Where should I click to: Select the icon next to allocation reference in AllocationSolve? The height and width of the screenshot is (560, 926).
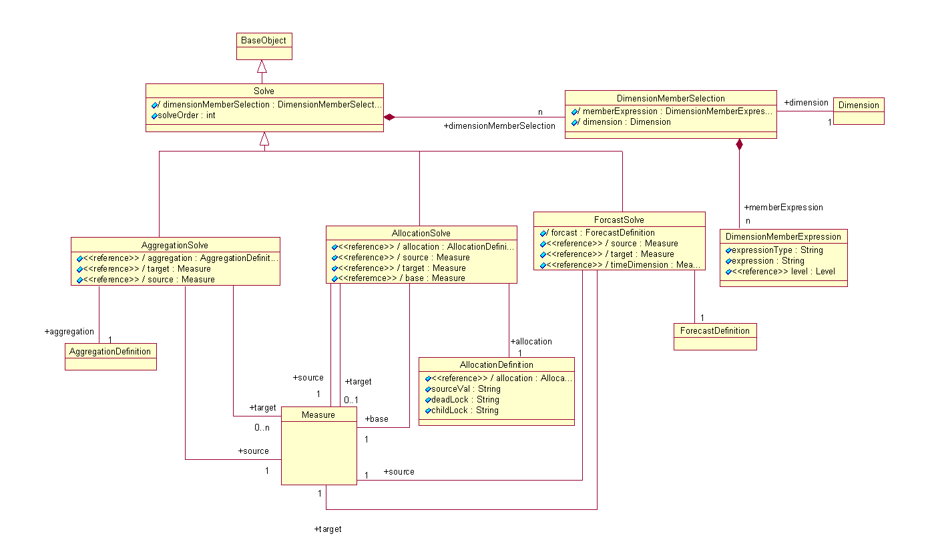[333, 246]
